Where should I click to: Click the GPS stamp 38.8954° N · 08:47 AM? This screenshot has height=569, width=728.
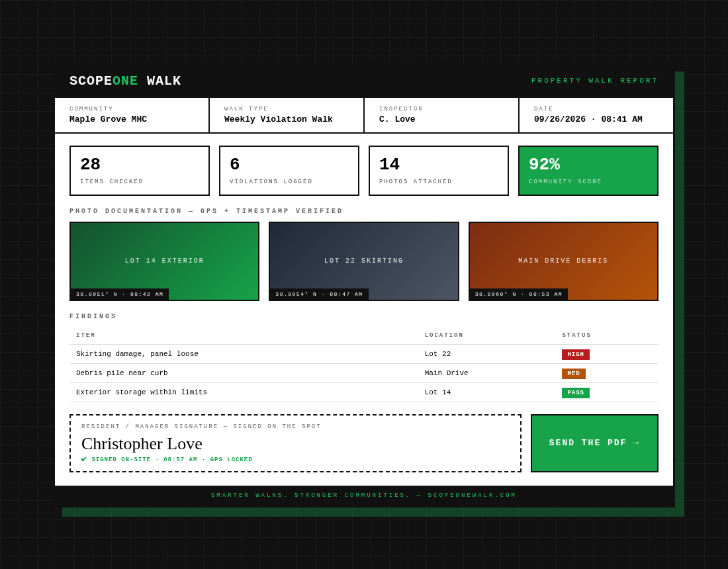319,294
